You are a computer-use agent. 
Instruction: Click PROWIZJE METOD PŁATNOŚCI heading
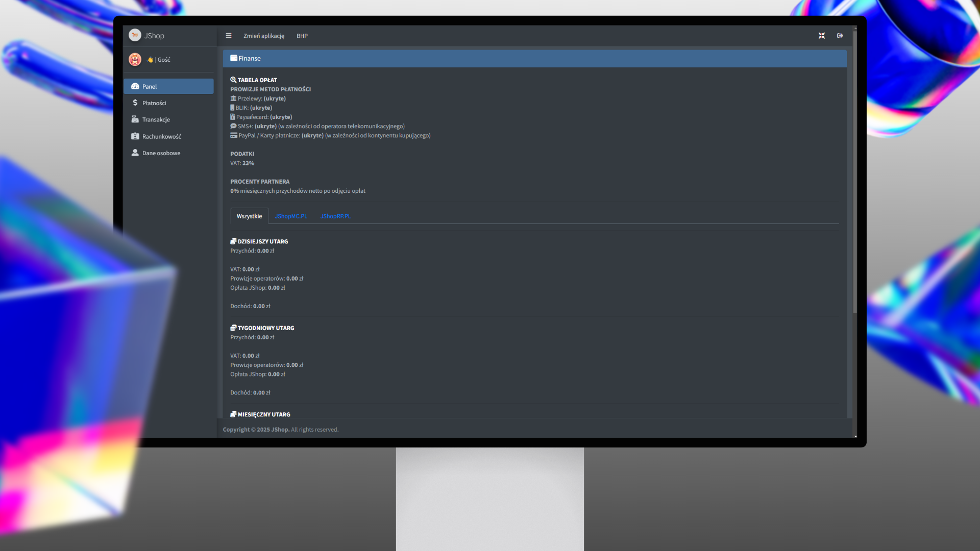pyautogui.click(x=271, y=89)
